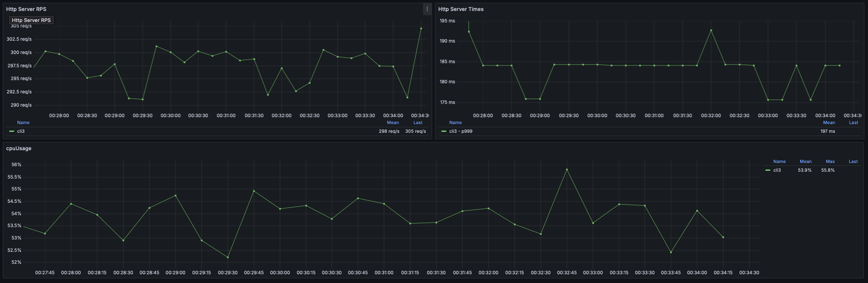Image resolution: width=868 pixels, height=283 pixels.
Task: Click the 197 ms mean value
Action: 828,131
